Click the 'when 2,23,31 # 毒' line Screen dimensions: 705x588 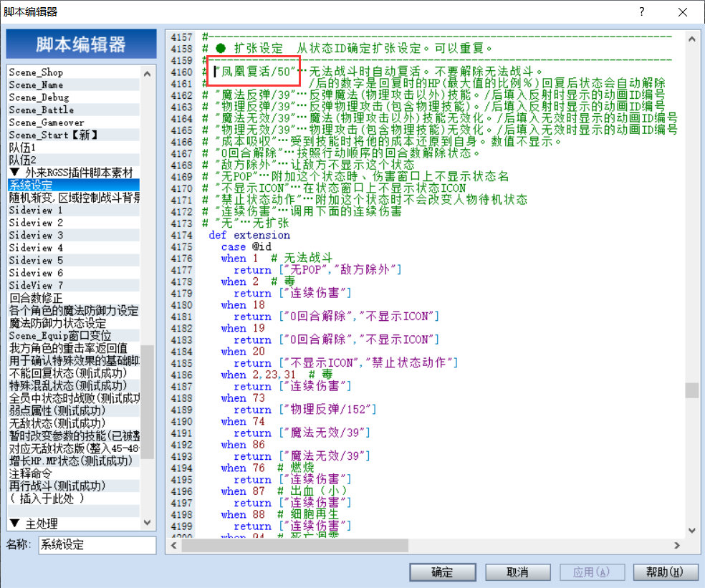(x=277, y=375)
